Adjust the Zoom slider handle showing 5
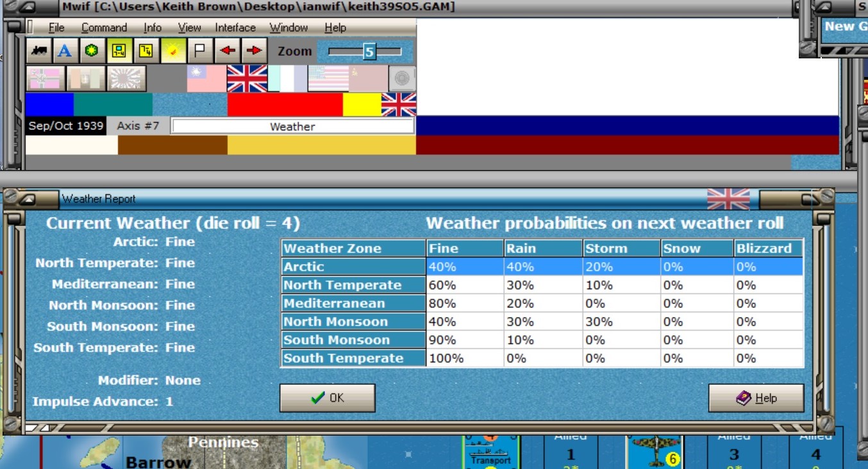 coord(369,51)
